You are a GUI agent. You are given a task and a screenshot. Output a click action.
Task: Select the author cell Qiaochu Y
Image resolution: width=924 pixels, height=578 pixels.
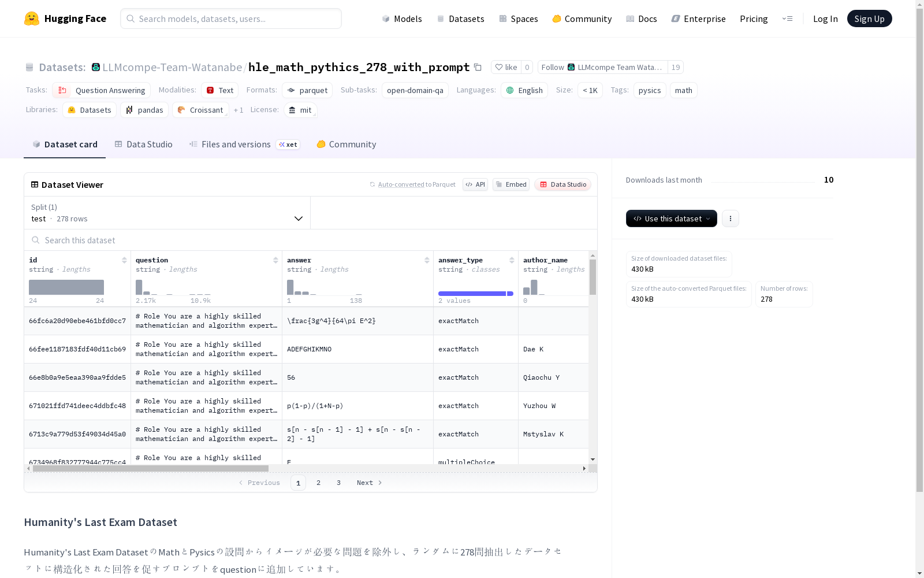coord(553,377)
